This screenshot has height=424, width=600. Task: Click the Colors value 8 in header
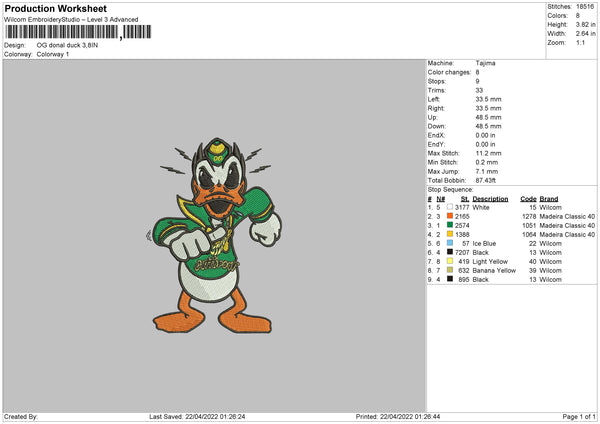578,16
